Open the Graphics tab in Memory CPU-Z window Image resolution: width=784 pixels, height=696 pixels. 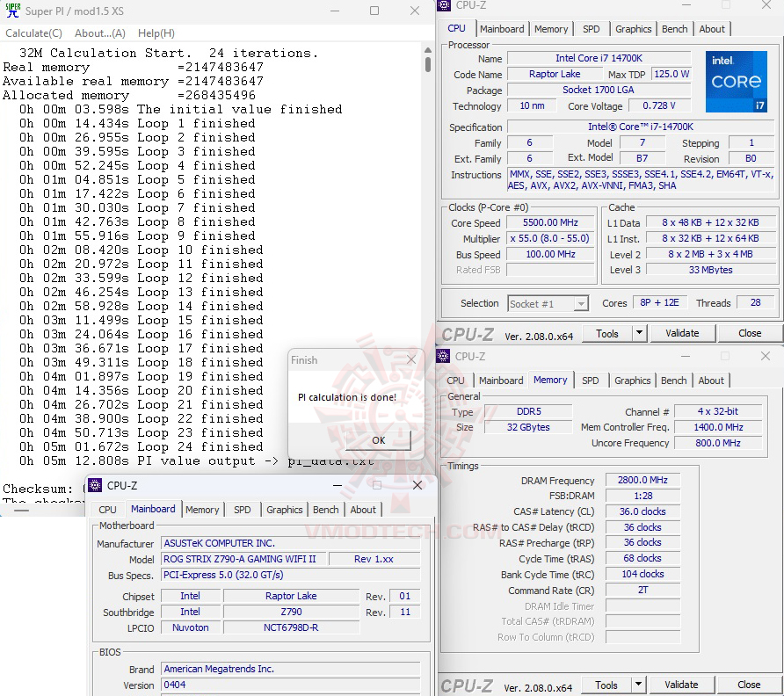click(x=632, y=381)
